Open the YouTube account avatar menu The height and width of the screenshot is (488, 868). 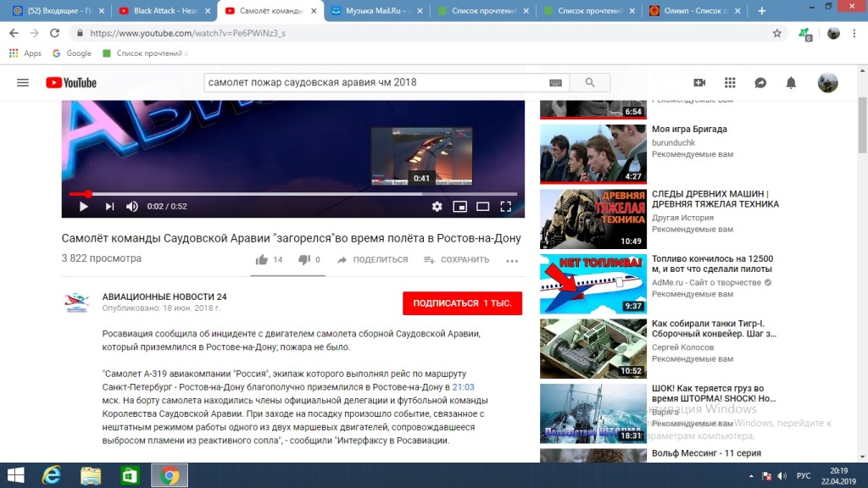click(827, 82)
